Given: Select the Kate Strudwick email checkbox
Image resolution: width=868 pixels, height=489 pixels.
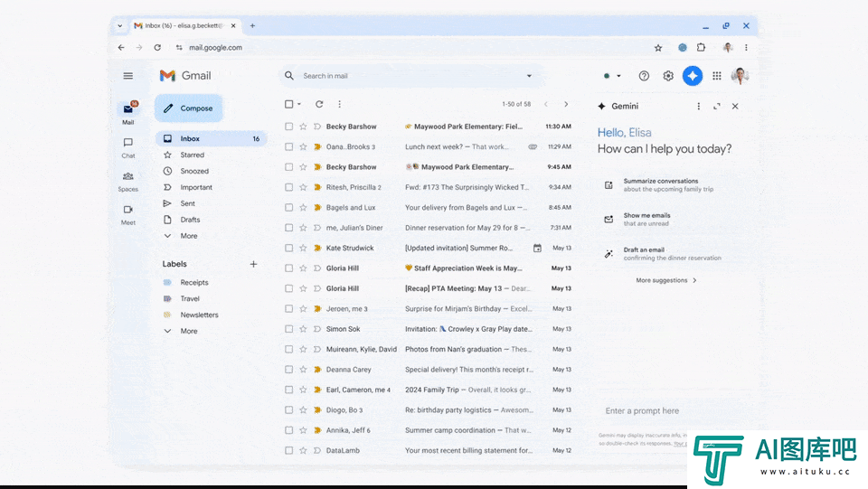Looking at the screenshot, I should 289,248.
